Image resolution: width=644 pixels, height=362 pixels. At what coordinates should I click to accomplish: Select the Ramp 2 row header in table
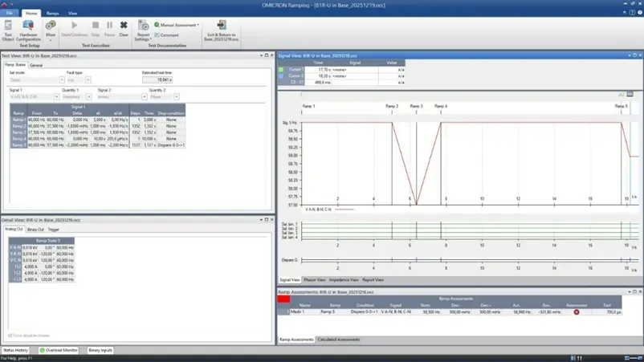18,126
